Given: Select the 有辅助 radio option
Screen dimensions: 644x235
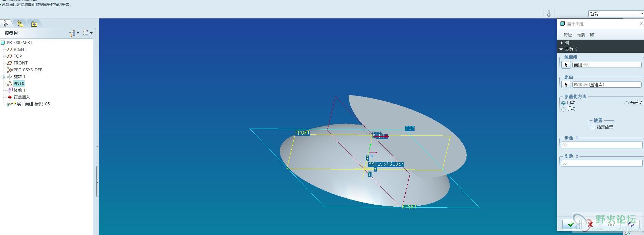Looking at the screenshot, I should [627, 103].
